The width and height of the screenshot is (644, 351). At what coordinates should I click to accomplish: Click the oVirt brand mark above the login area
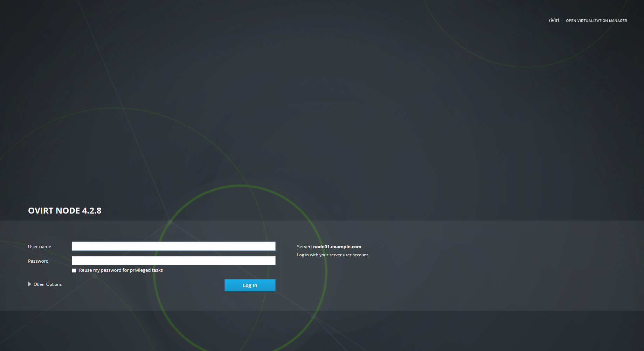554,20
